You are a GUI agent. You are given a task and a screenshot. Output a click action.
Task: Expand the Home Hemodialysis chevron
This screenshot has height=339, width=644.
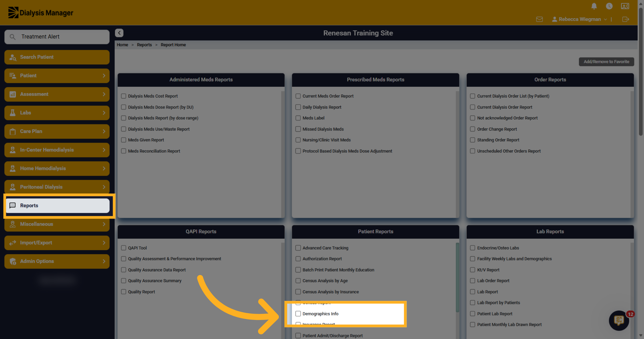click(104, 168)
